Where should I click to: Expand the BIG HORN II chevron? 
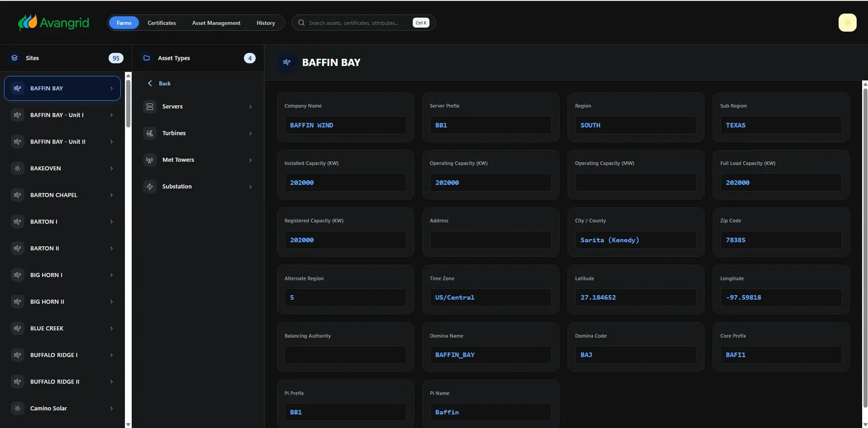point(111,302)
